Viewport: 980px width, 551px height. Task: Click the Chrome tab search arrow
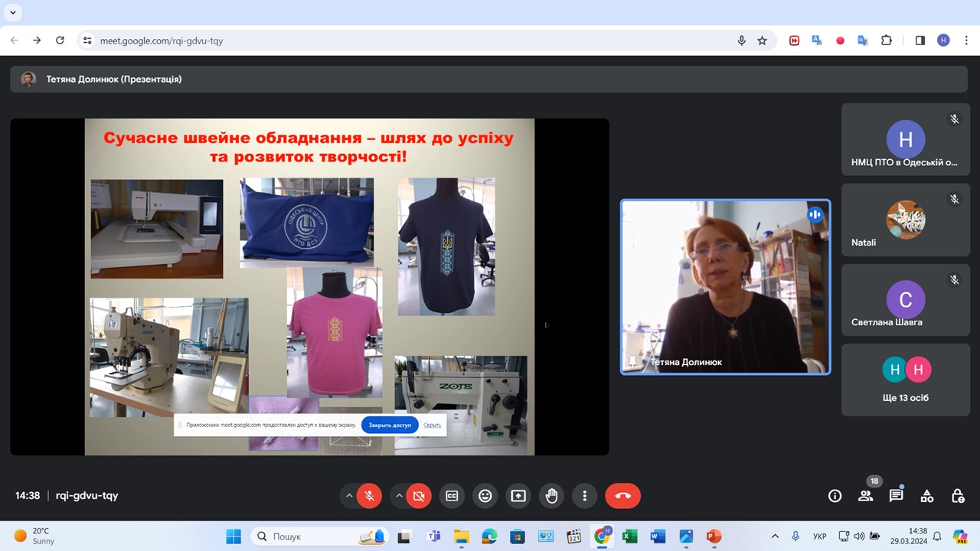13,12
